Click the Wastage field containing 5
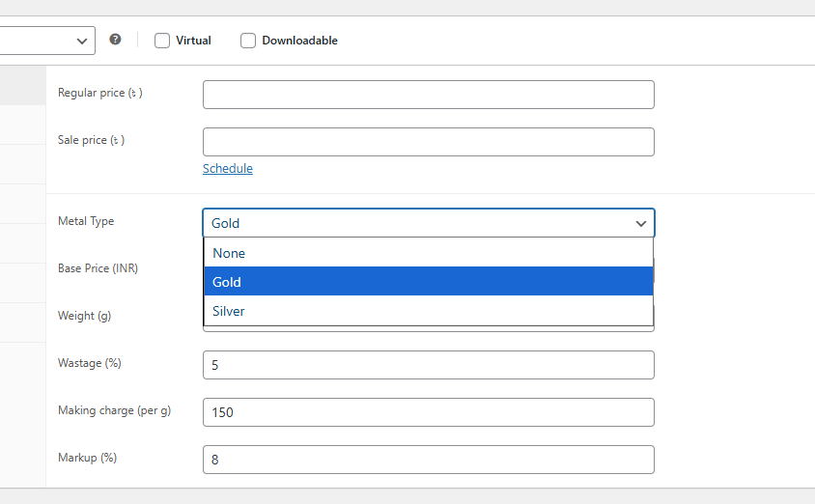Screen dimensions: 815x504 (x=428, y=365)
